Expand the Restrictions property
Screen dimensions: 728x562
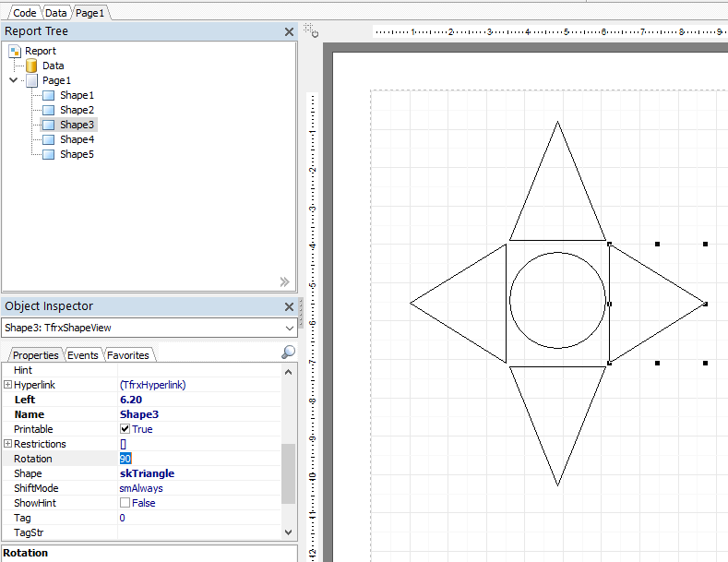(7, 444)
